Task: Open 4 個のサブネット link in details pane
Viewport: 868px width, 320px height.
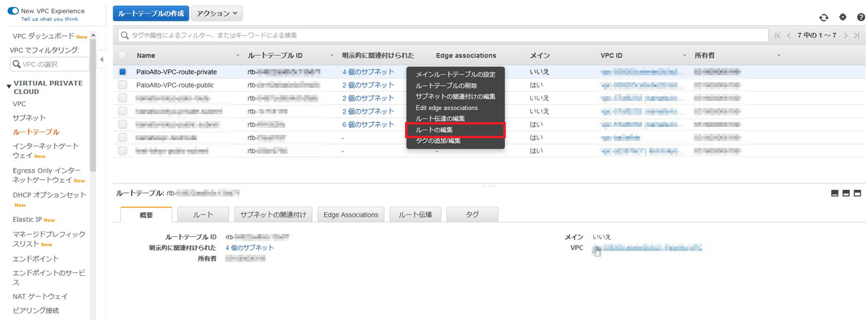Action: click(250, 248)
